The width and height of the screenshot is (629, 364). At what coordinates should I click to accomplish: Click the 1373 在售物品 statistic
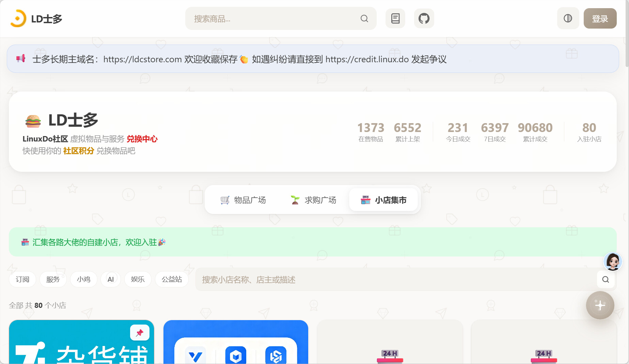(371, 132)
